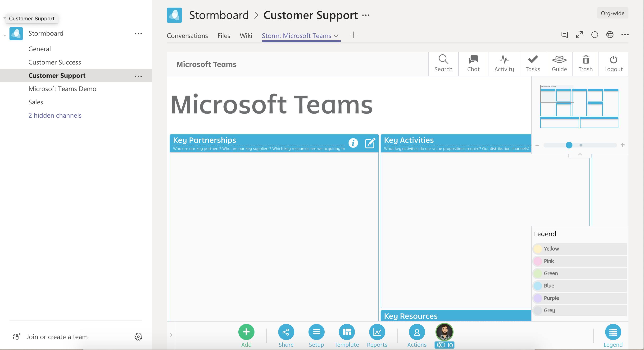Click the Key Partnerships info icon
This screenshot has width=644, height=350.
[353, 143]
